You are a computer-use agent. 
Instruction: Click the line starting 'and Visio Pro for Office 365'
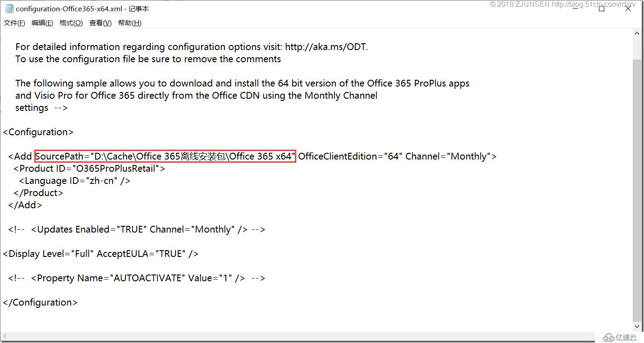[196, 96]
